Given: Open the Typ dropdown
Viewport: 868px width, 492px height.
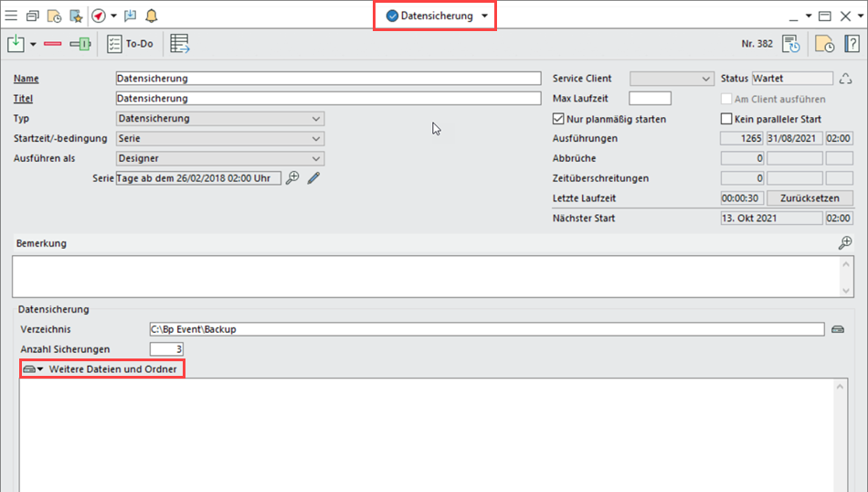Looking at the screenshot, I should coord(316,119).
